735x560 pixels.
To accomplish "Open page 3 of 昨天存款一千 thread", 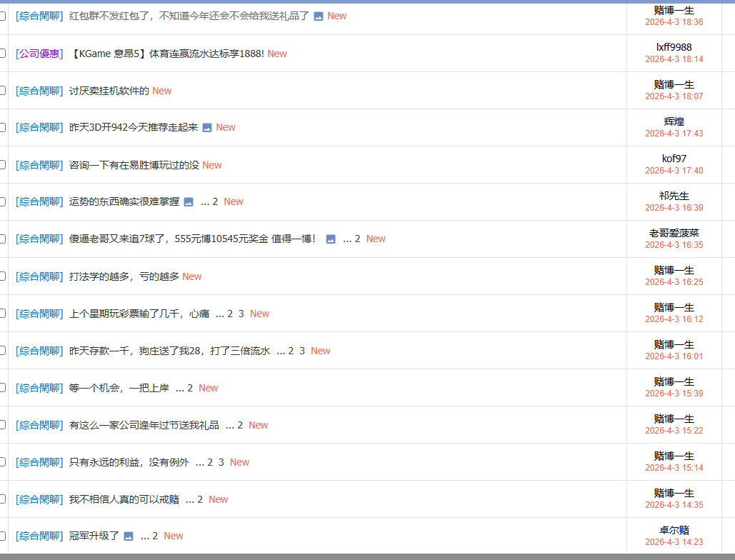I will [x=302, y=351].
